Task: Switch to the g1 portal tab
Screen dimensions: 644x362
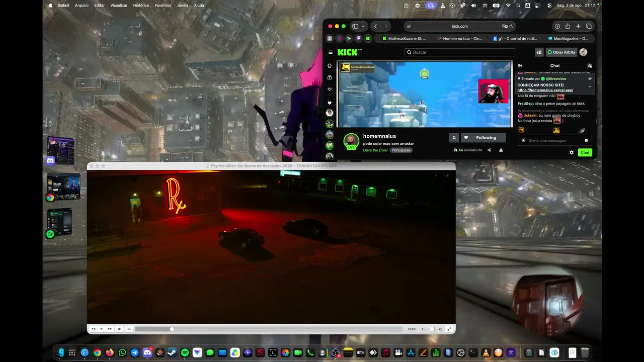Action: pyautogui.click(x=514, y=38)
